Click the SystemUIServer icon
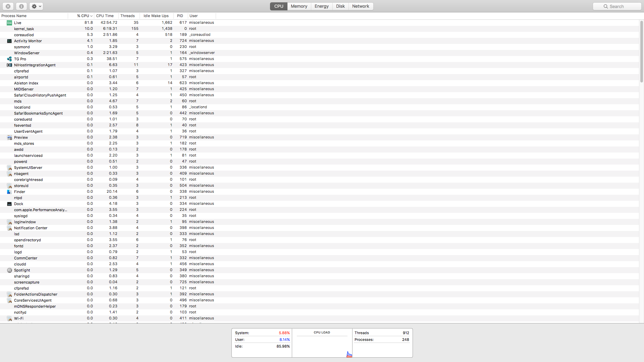Image resolution: width=644 pixels, height=362 pixels. tap(9, 168)
